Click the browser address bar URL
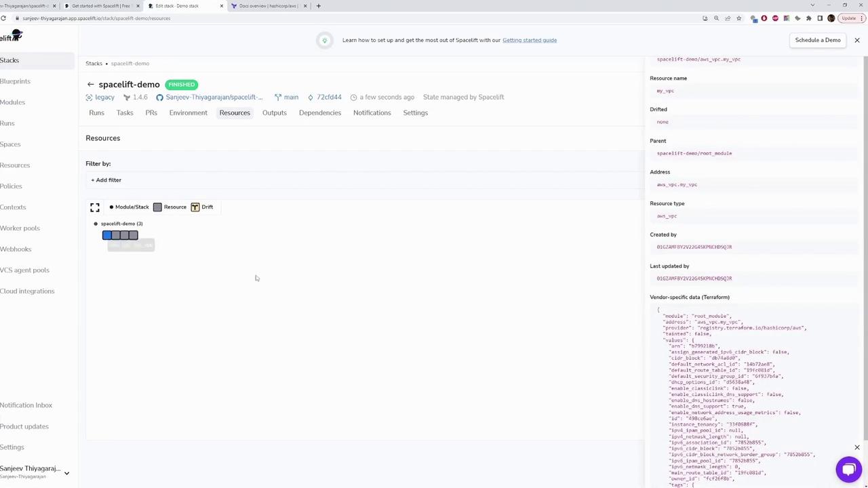Screen dimensions: 868x488 (x=96, y=18)
